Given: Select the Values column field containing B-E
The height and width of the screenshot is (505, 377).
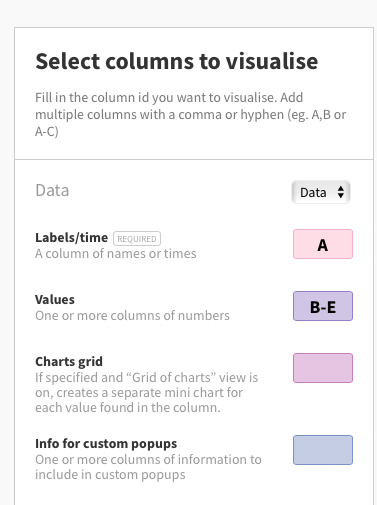Looking at the screenshot, I should click(323, 306).
